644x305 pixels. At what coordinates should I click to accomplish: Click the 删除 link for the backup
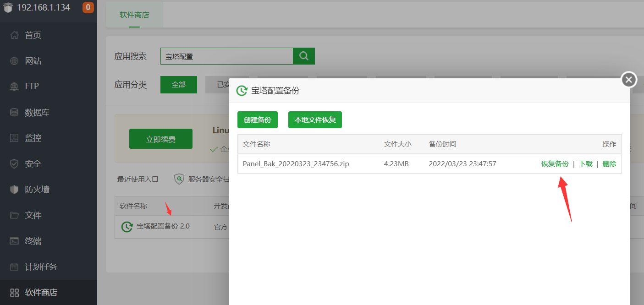(x=609, y=163)
